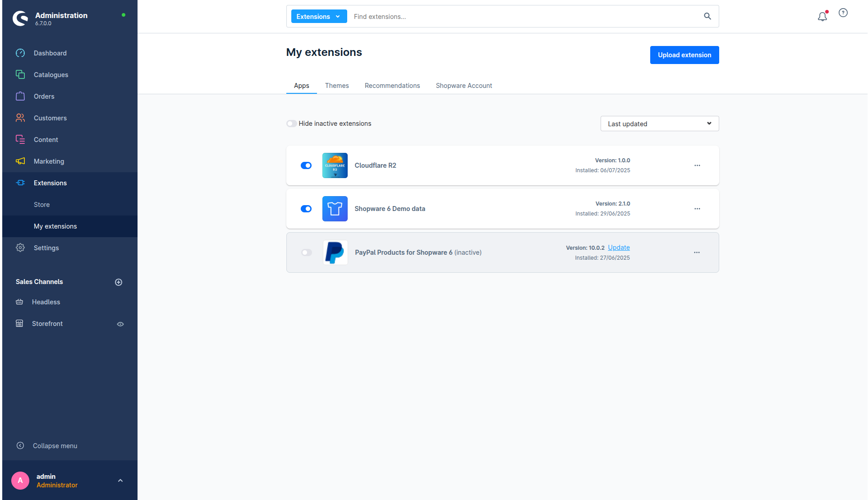This screenshot has width=868, height=500.
Task: View Storefront via the eye icon
Action: pos(120,324)
